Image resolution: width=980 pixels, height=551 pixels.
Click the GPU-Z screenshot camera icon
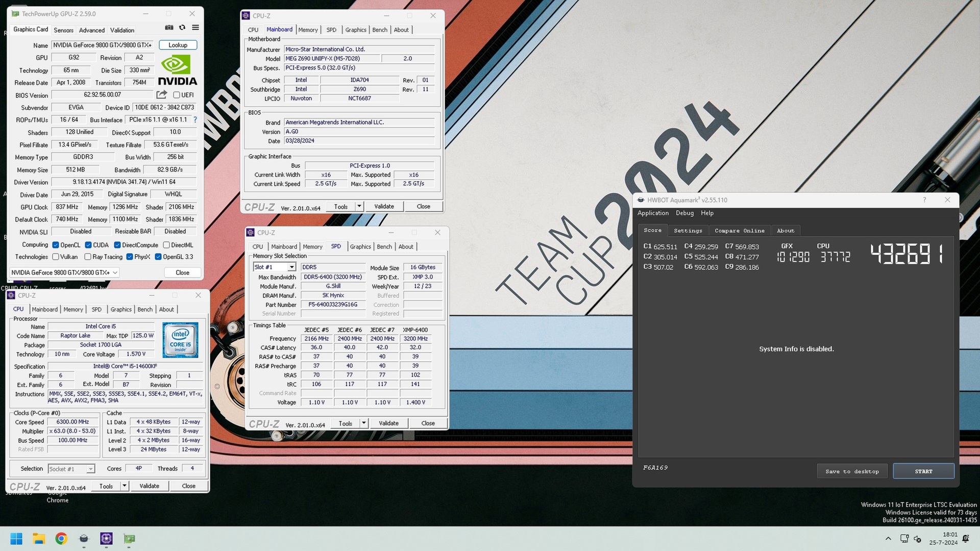pyautogui.click(x=169, y=28)
